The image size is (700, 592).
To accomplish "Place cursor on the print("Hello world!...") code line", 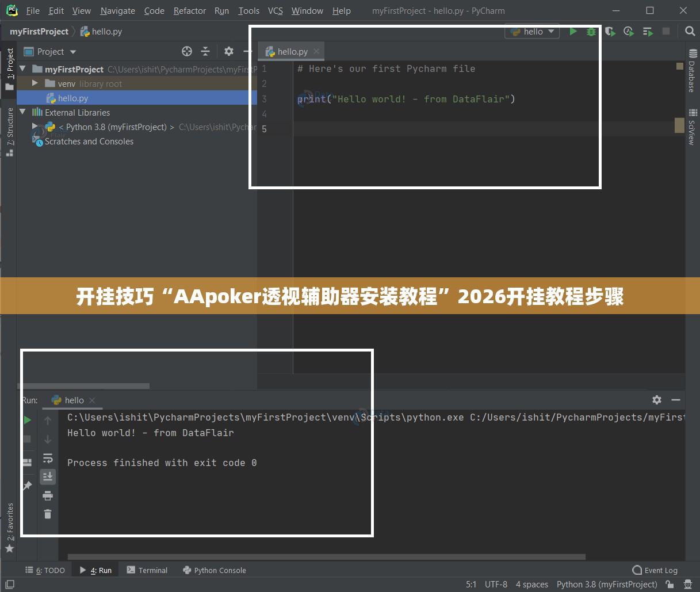I will click(406, 99).
